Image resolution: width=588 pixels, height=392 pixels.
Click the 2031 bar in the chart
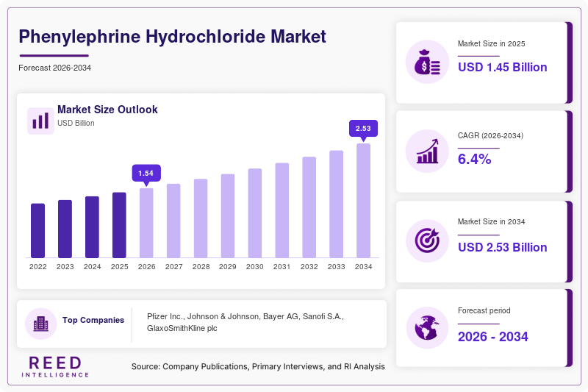click(282, 210)
